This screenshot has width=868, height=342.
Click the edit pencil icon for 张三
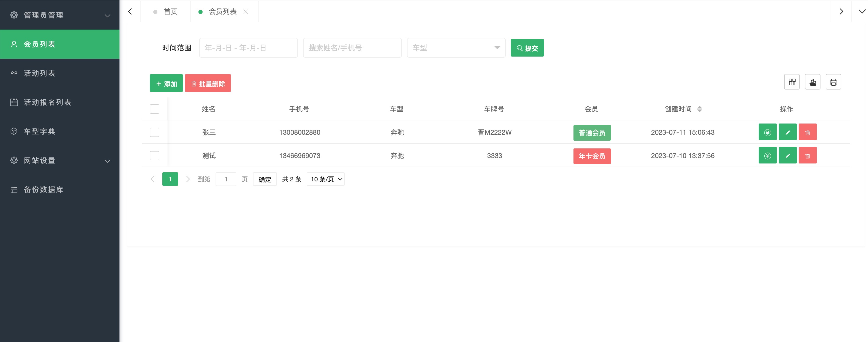click(x=787, y=132)
